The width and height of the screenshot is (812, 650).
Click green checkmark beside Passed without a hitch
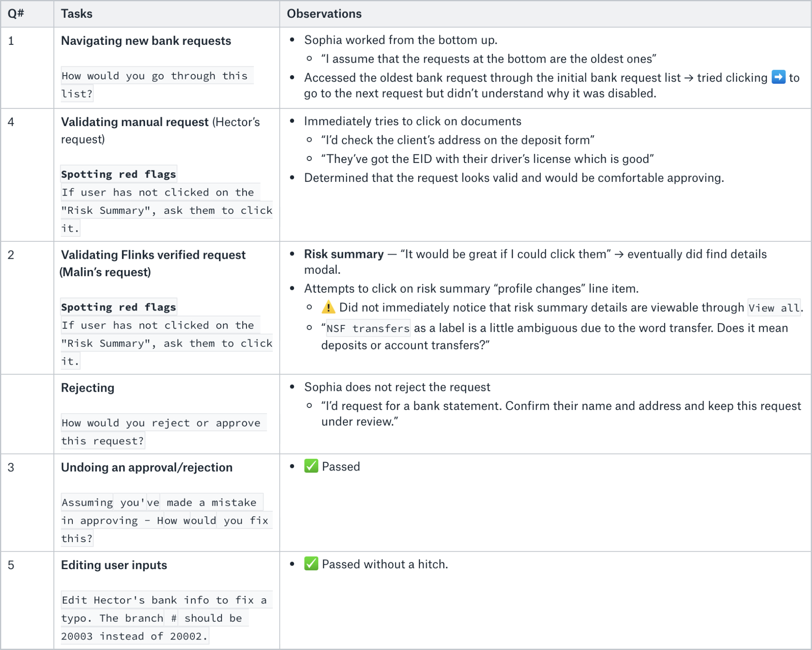tap(311, 563)
